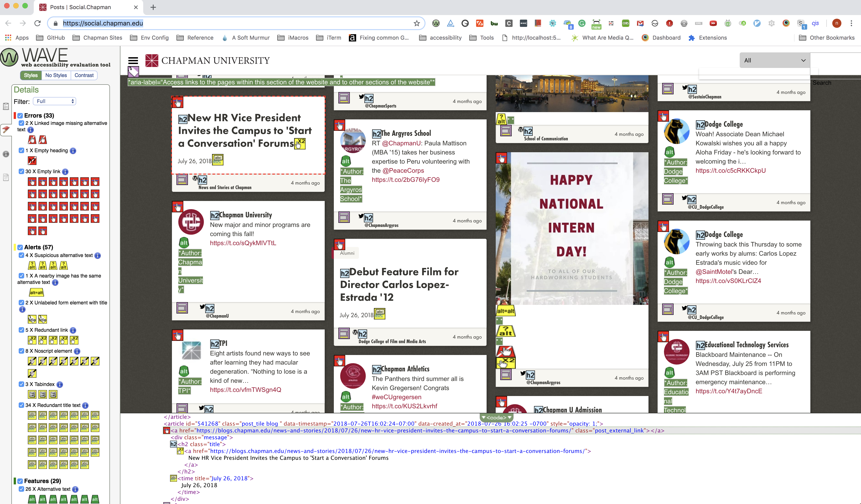Switch to the No Styles tab
This screenshot has height=504, width=861.
(56, 75)
